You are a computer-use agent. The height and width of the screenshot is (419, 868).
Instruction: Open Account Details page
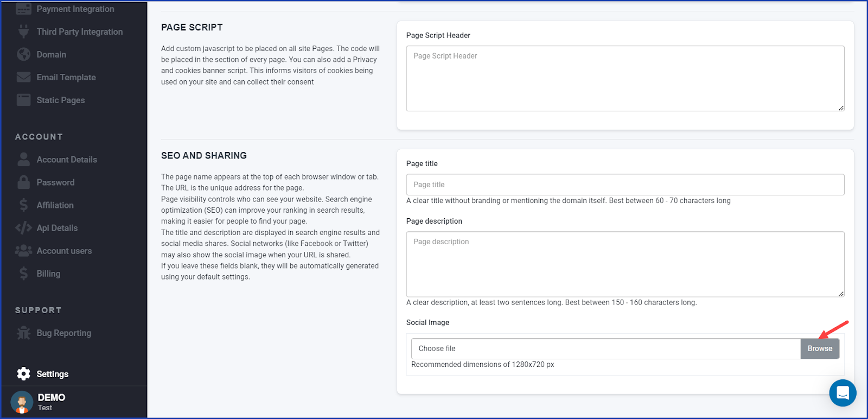click(x=67, y=160)
